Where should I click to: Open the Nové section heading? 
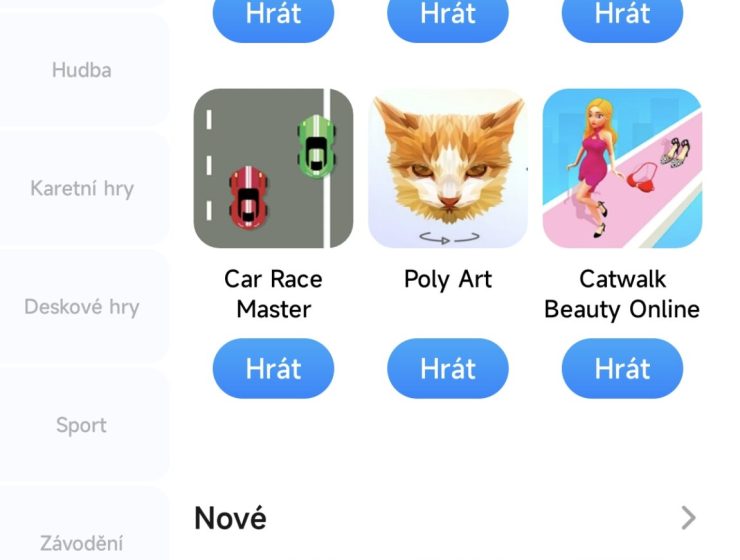(x=230, y=518)
